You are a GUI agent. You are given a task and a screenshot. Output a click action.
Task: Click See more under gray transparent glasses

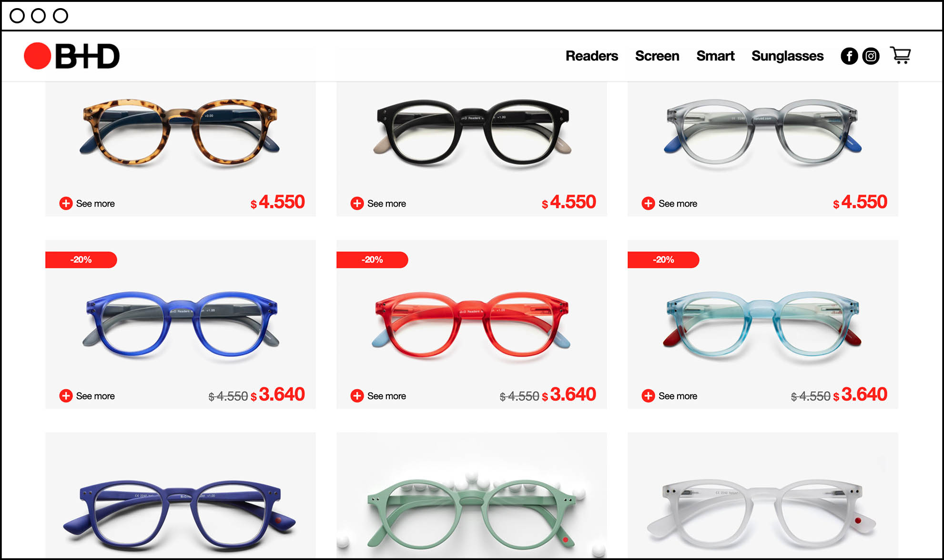click(678, 204)
